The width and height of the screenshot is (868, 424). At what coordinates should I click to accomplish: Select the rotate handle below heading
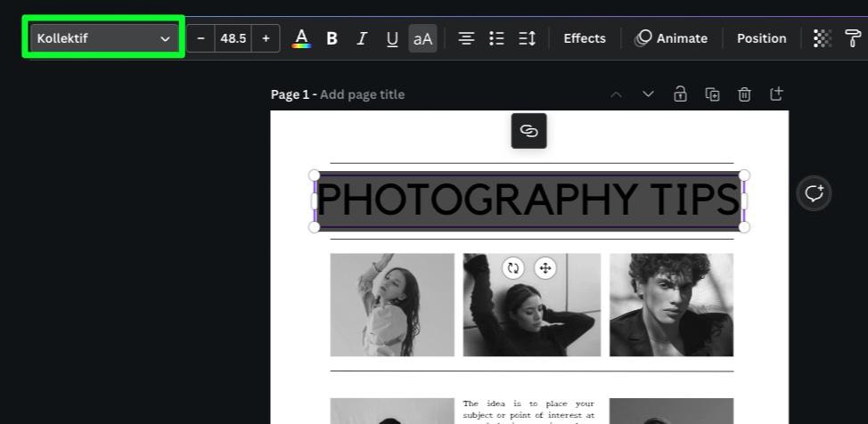click(x=513, y=268)
